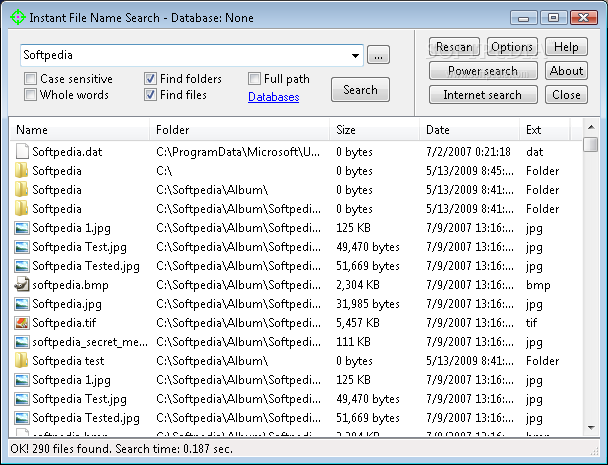Click the 2,304 KB size cell
Screen dimensions: 608x465
pyautogui.click(x=358, y=285)
